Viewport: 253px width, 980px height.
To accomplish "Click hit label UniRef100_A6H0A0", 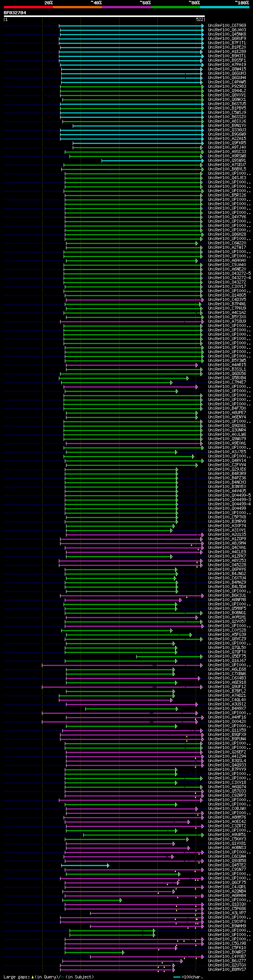I will pyautogui.click(x=227, y=261).
